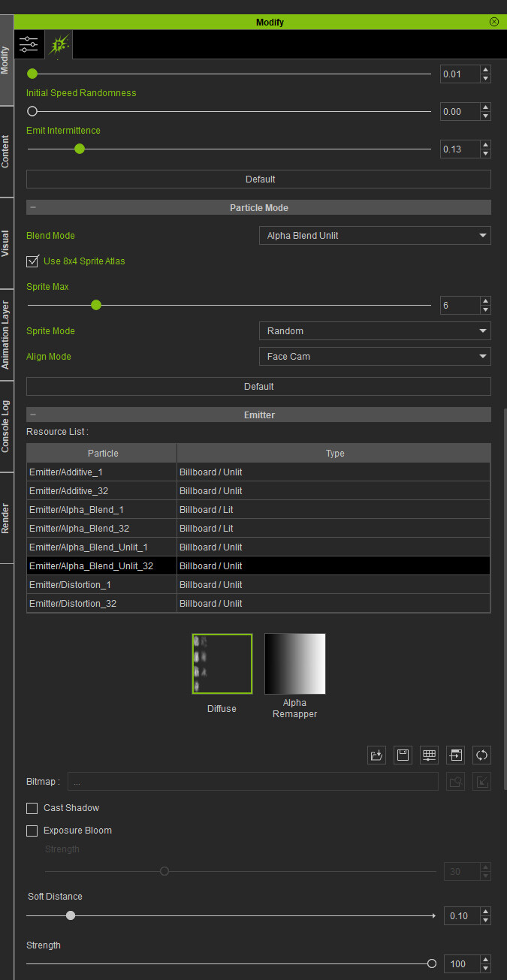Increase Emit Intermittence value stepper
This screenshot has height=980, width=507.
pyautogui.click(x=485, y=145)
